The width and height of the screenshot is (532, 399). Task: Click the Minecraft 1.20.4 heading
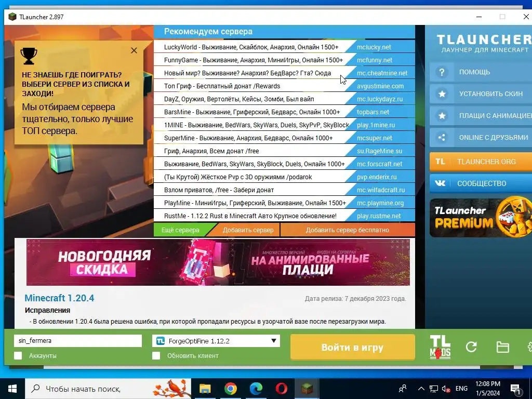pyautogui.click(x=59, y=298)
